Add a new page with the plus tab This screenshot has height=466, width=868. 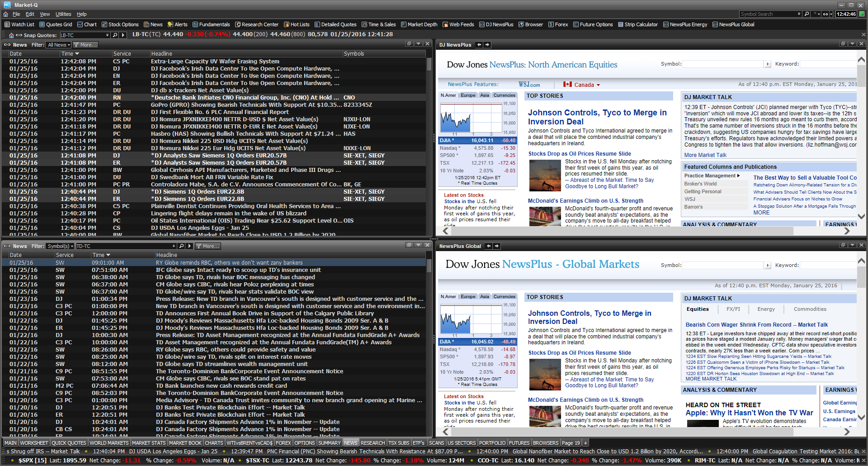pos(585,443)
